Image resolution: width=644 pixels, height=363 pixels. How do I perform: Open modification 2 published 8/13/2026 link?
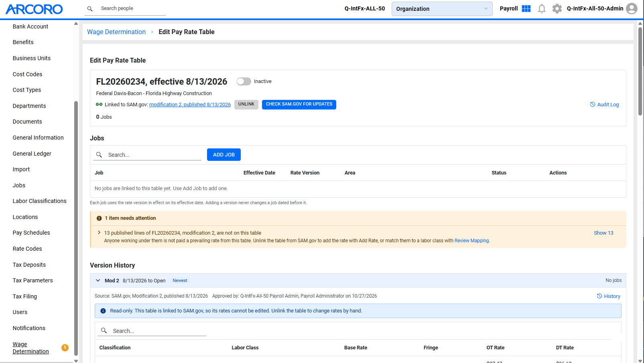pyautogui.click(x=190, y=105)
